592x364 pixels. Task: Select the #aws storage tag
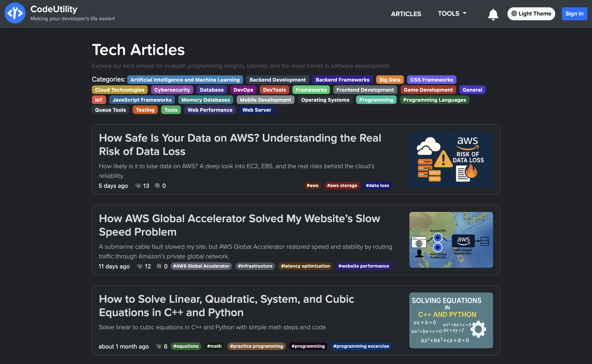(x=342, y=186)
